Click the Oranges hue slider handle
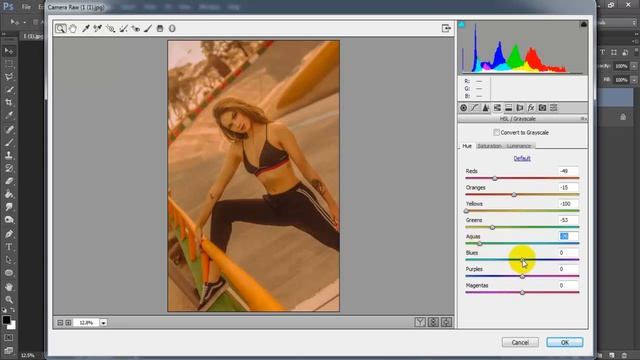Viewport: 640px width, 360px height. [x=514, y=195]
